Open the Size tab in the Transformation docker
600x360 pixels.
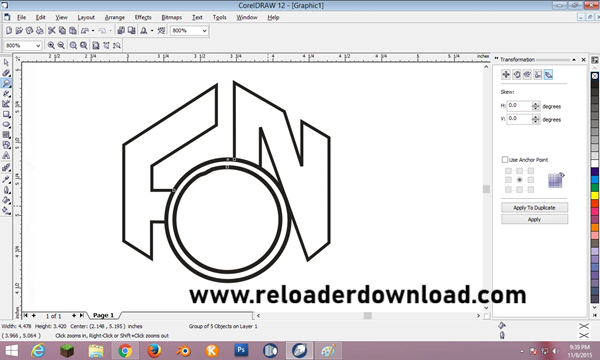(538, 75)
